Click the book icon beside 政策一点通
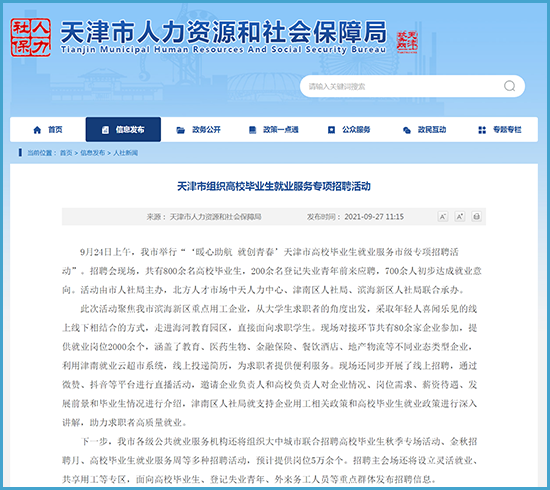 pos(252,130)
